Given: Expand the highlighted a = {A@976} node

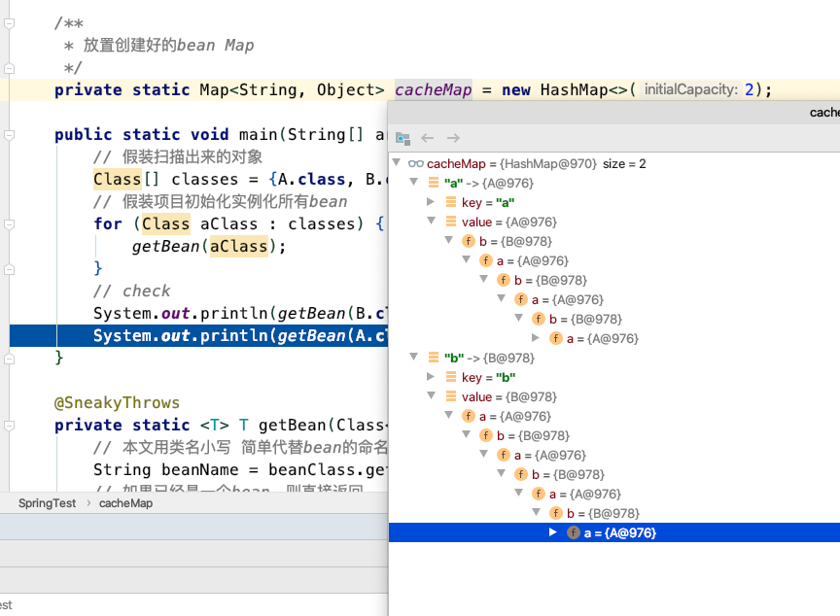Looking at the screenshot, I should click(553, 532).
